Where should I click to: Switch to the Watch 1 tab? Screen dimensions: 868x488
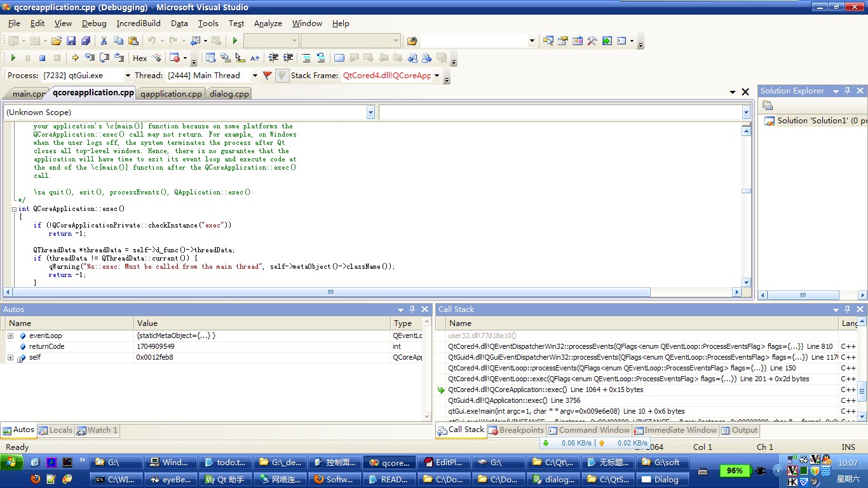(97, 430)
